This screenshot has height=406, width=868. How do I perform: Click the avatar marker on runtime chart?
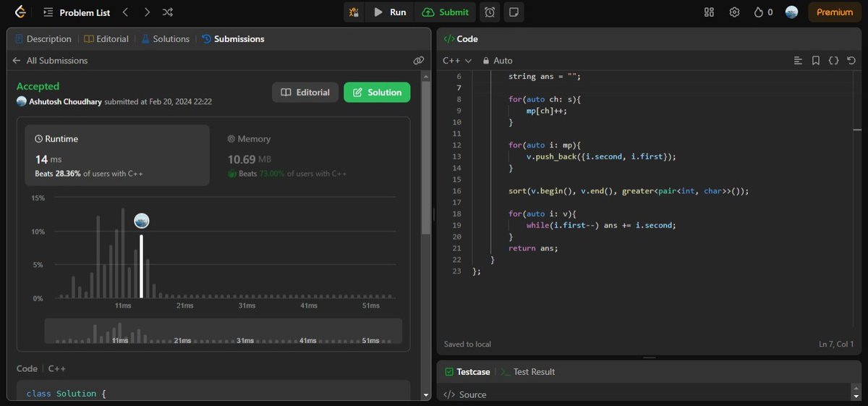[142, 221]
